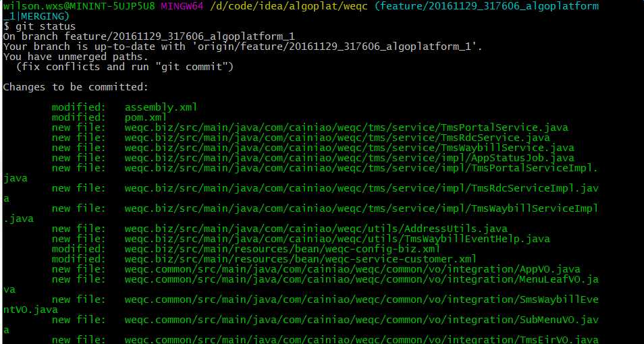This screenshot has width=644, height=344.
Task: Click the TmsRdcService.java file path
Action: [338, 138]
